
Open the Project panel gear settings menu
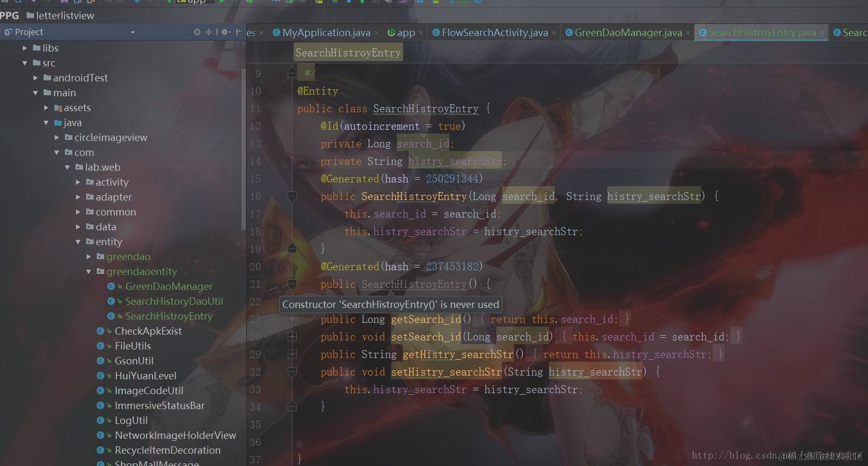tap(226, 32)
